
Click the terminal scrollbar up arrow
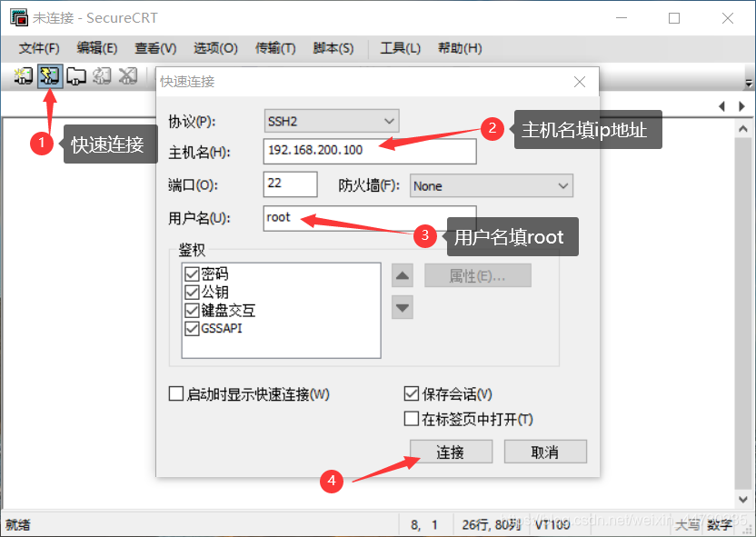743,129
